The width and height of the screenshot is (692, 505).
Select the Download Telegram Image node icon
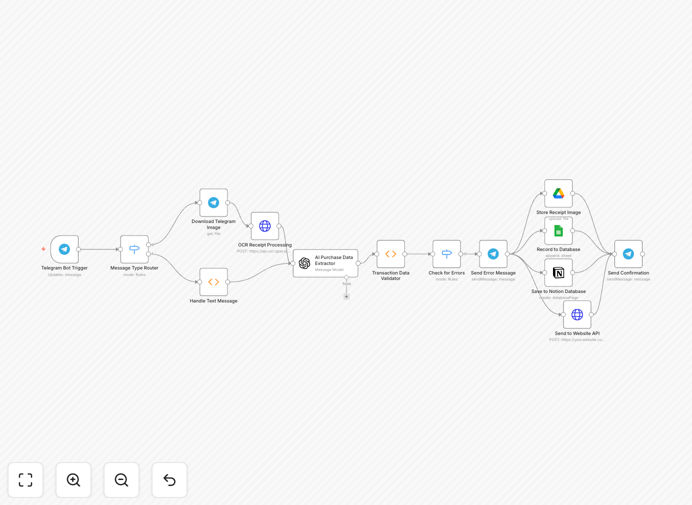pos(214,203)
